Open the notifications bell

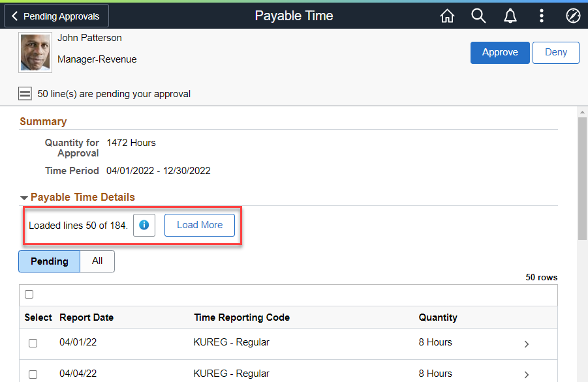[510, 16]
